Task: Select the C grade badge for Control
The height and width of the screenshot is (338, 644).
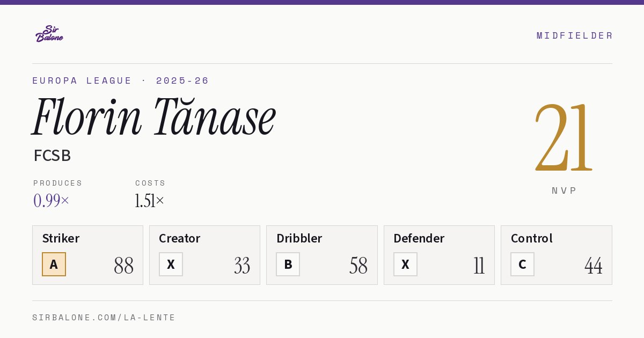Action: tap(522, 264)
